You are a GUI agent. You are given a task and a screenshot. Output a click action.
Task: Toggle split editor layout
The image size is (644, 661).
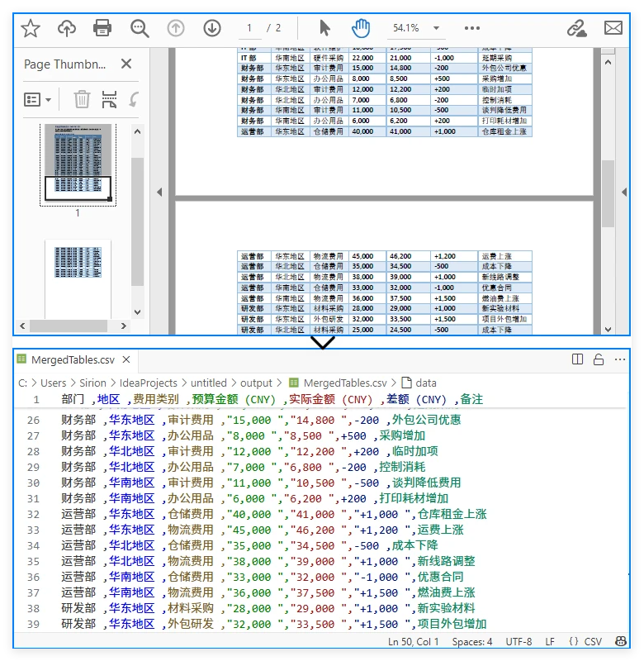pyautogui.click(x=578, y=359)
